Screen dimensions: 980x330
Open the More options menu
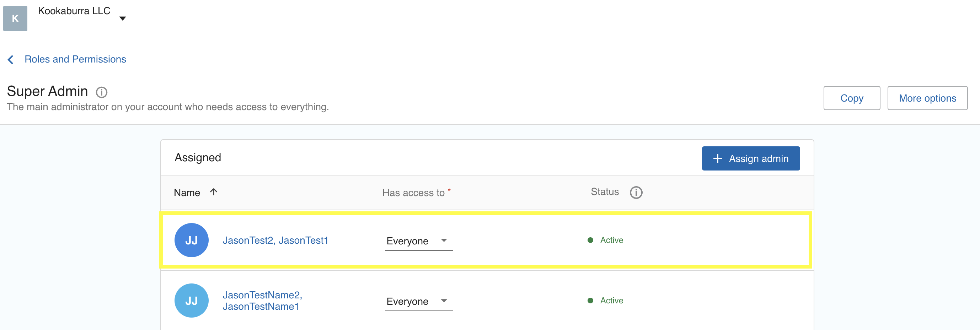[x=927, y=98]
